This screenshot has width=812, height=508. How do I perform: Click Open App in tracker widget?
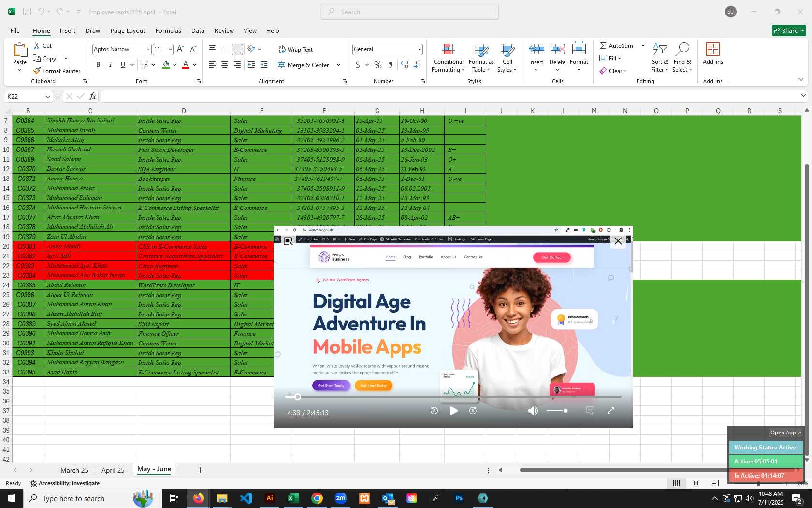(x=785, y=433)
